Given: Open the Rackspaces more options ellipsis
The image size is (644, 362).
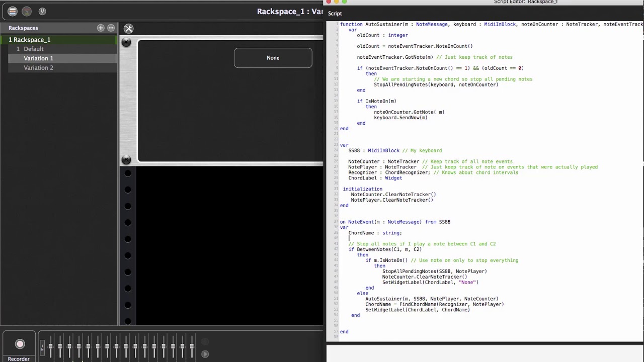Looking at the screenshot, I should tap(111, 28).
